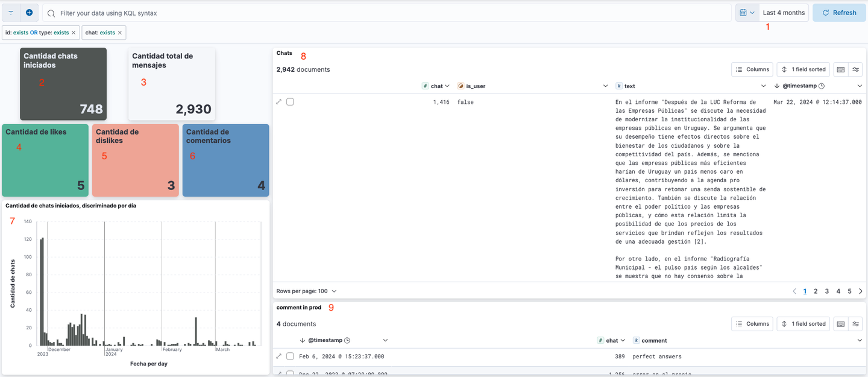Open the filter options icon left of search bar
Viewport: 868px width, 377px height.
point(10,12)
